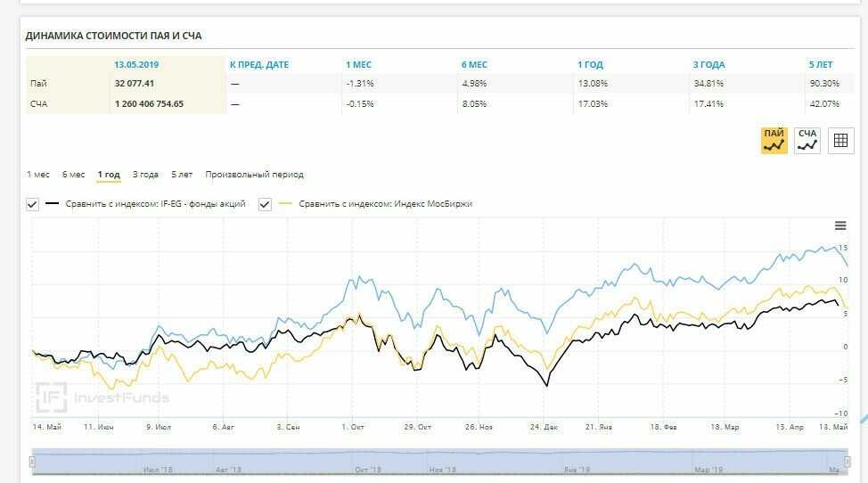Open the table grid view icon
868x483 pixels.
pyautogui.click(x=840, y=140)
